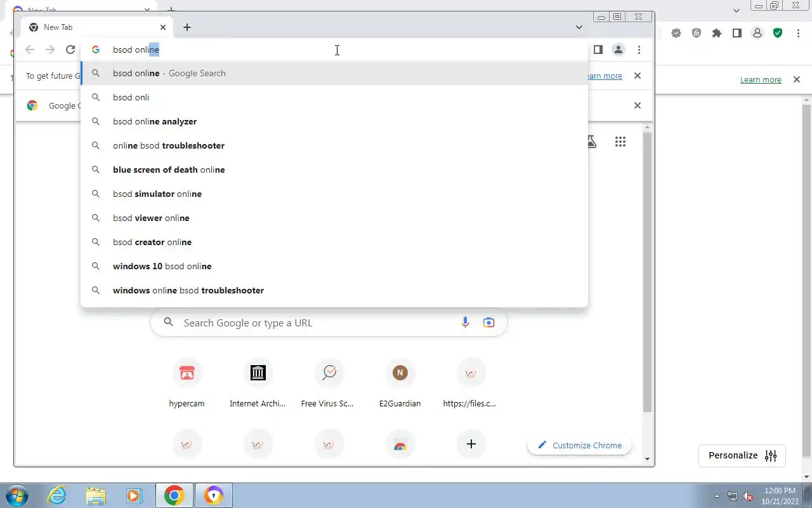Switch to Chrome in the taskbar
Screen dimensions: 812x508
(x=174, y=495)
